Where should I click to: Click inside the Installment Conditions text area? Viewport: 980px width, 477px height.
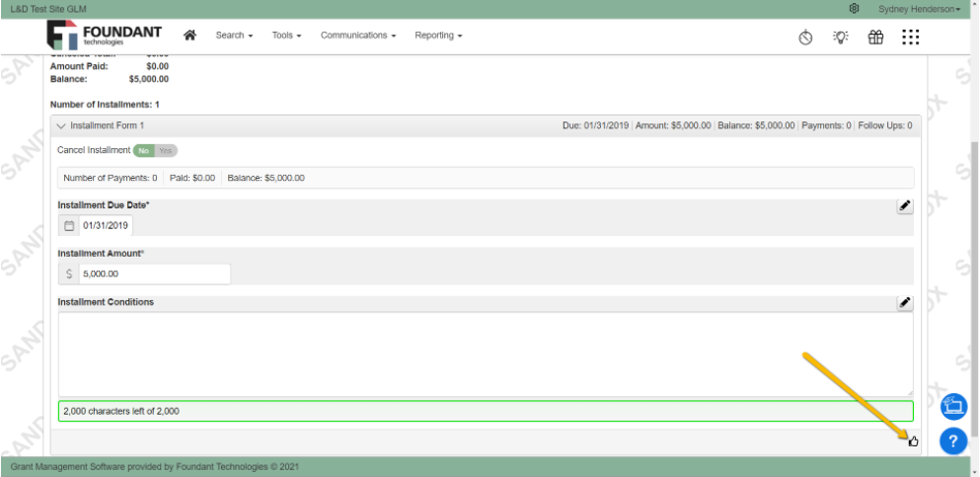pyautogui.click(x=486, y=354)
